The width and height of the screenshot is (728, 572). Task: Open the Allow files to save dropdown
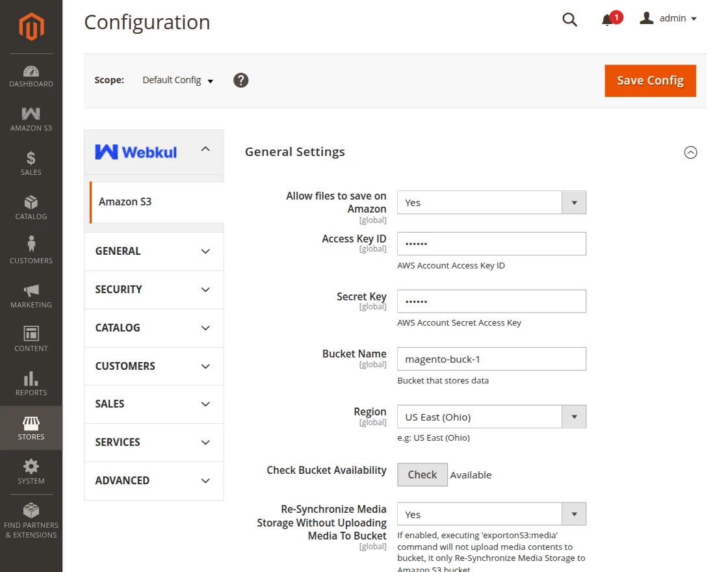click(x=491, y=203)
